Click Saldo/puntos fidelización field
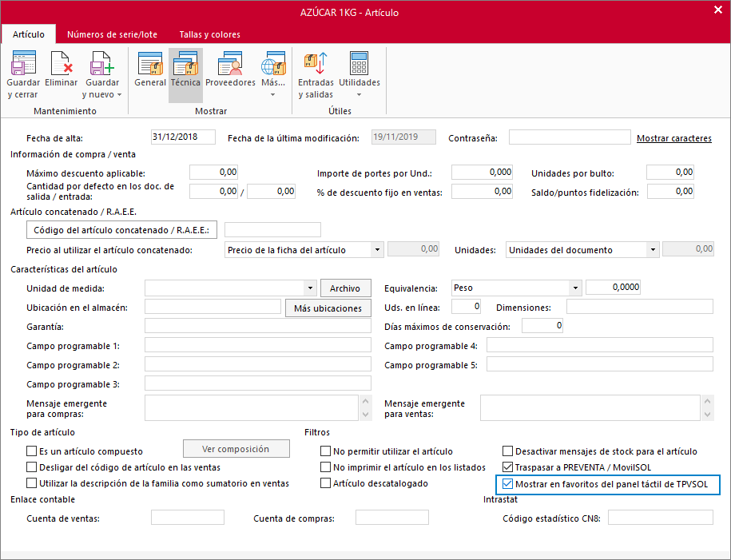Image resolution: width=731 pixels, height=560 pixels. pos(670,191)
